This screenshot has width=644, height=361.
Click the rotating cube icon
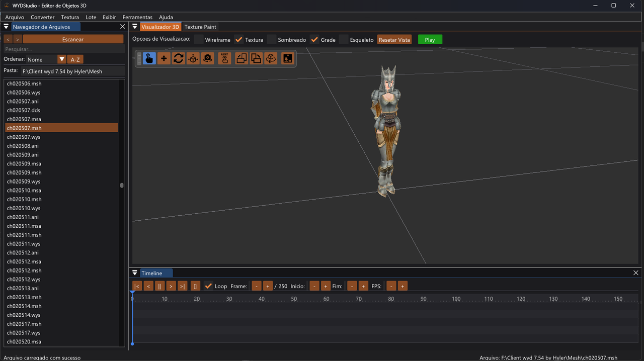(271, 58)
